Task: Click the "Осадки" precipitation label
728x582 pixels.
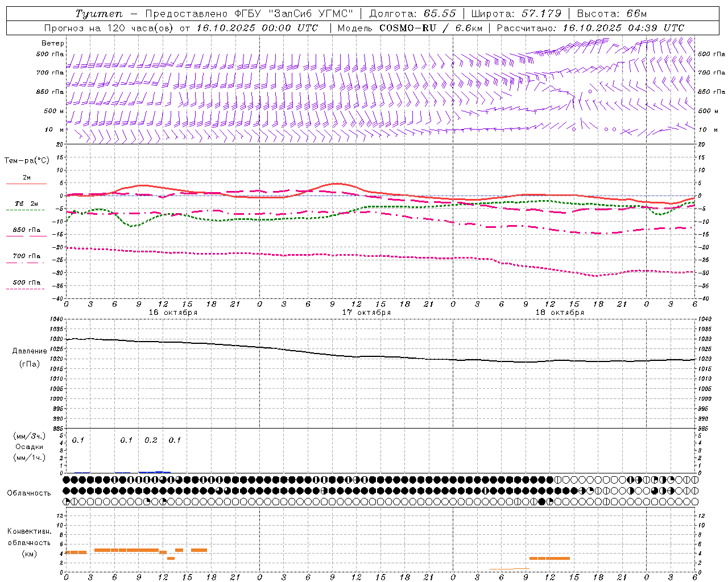Action: tap(29, 447)
